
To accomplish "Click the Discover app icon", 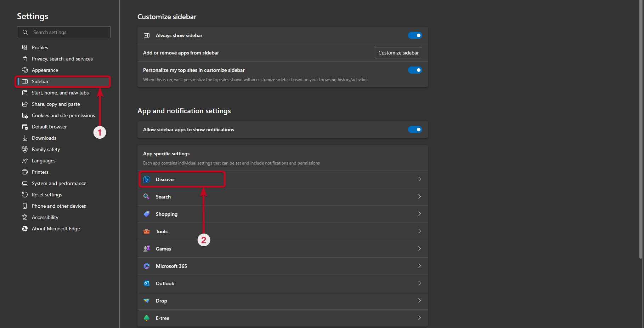I will tap(146, 179).
